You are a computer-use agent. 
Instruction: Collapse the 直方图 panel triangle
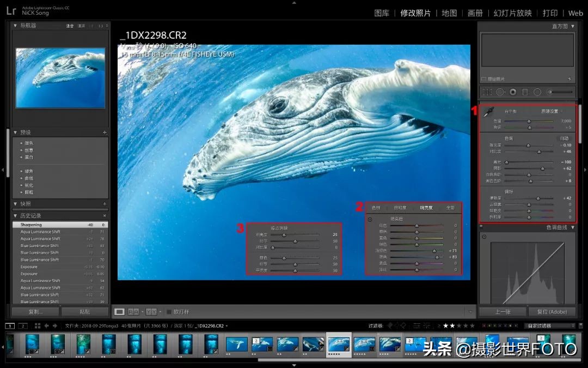click(573, 26)
